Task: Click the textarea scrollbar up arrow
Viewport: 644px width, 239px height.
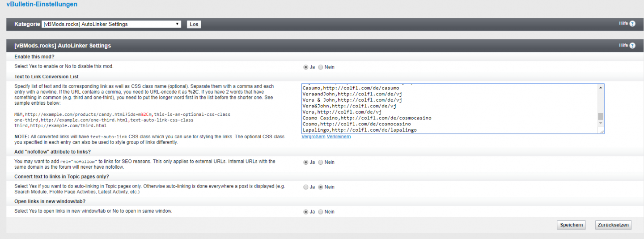Action: click(601, 87)
